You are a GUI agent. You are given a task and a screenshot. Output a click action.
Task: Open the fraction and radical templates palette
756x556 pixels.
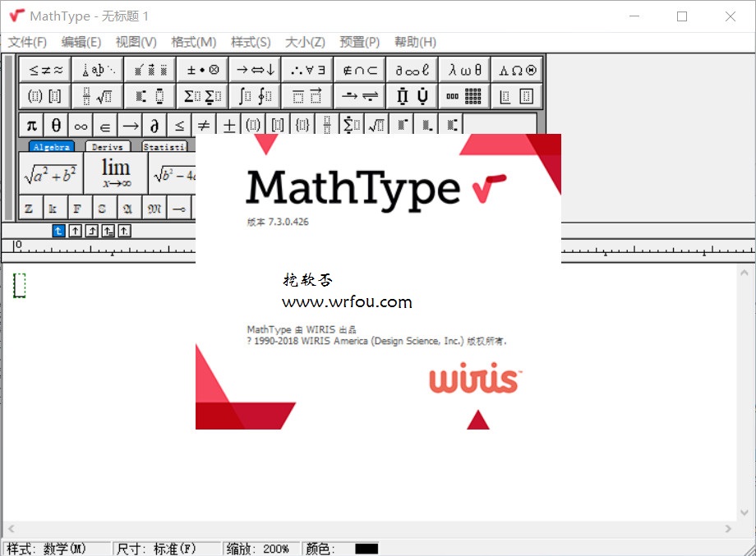point(98,96)
